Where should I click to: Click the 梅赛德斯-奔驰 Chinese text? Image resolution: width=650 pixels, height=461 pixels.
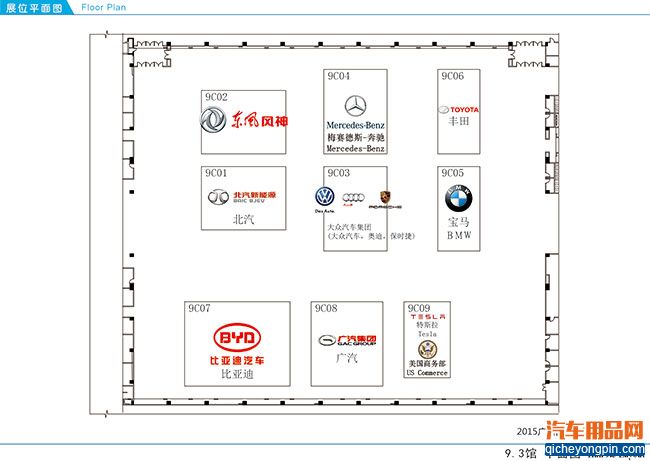click(356, 137)
